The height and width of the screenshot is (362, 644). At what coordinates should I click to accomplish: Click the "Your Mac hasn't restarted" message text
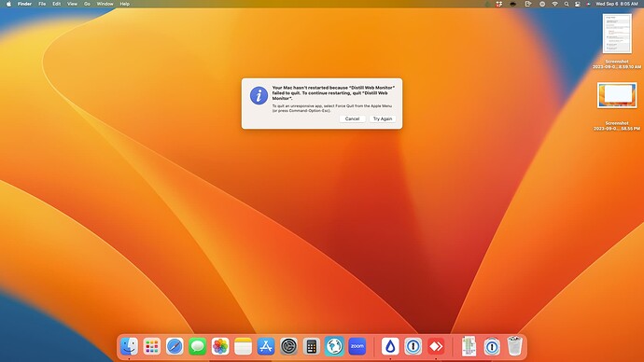(x=333, y=93)
